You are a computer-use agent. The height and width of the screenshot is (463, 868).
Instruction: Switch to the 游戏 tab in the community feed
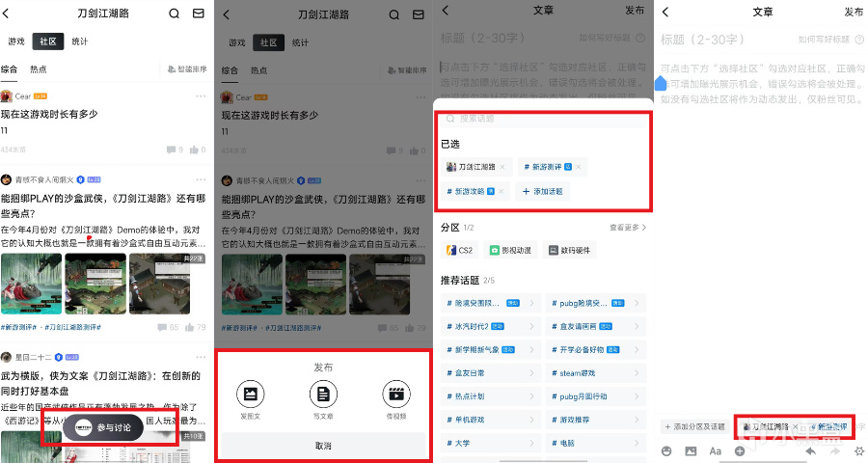[x=16, y=41]
